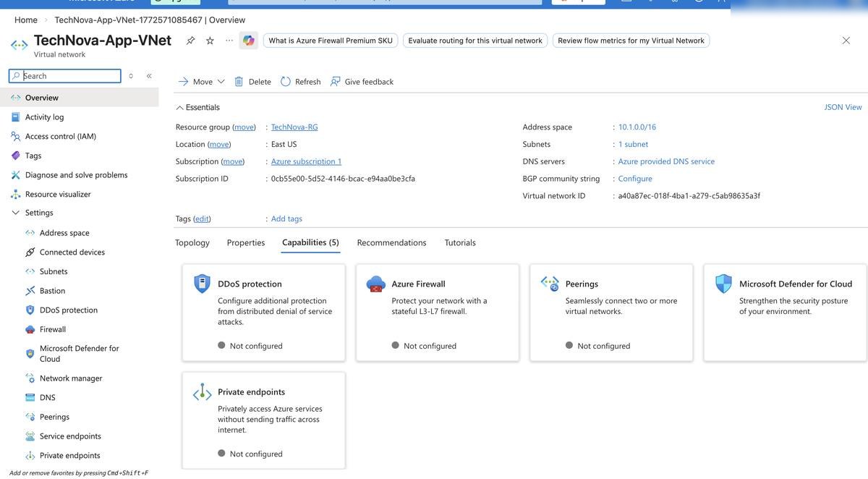The width and height of the screenshot is (868, 479).
Task: Click edit next to Tags
Action: [202, 219]
